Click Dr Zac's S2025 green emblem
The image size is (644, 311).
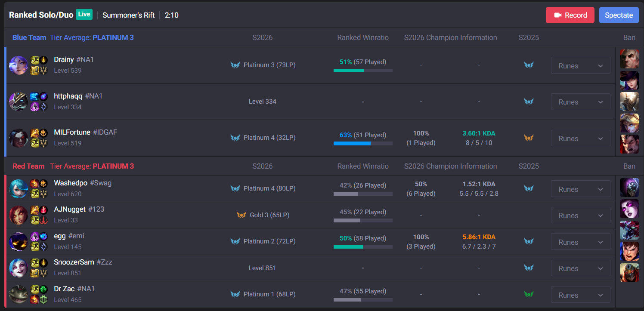[529, 294]
